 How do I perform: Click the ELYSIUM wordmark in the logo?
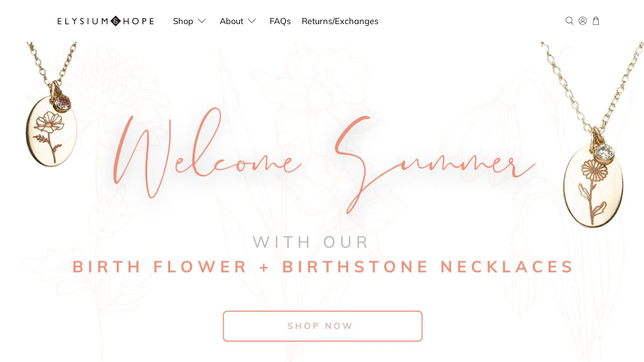pos(83,21)
